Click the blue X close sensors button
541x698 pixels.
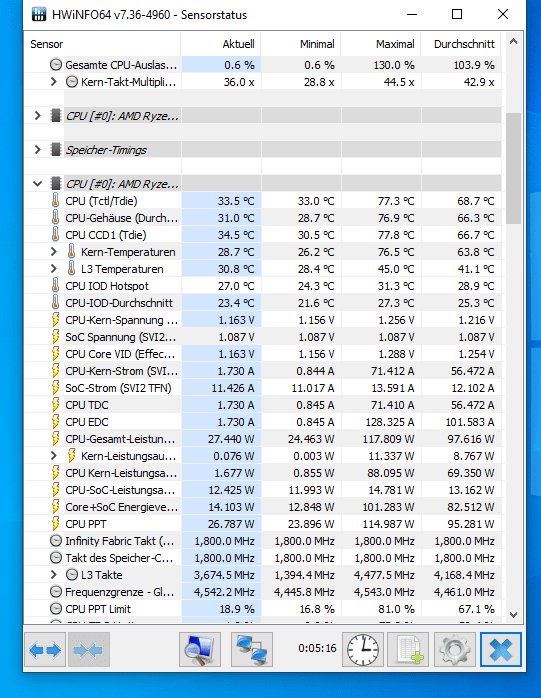tap(500, 650)
